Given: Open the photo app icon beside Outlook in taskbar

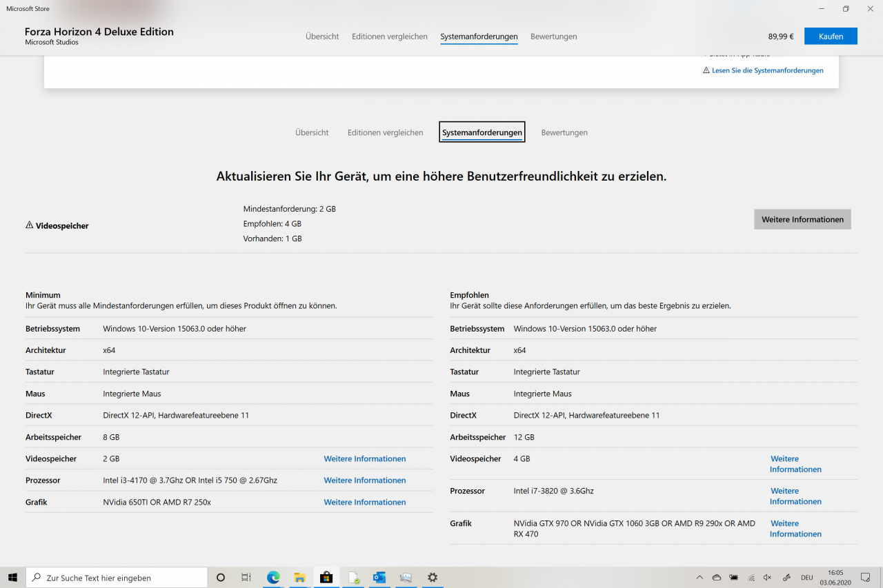Looking at the screenshot, I should click(406, 578).
